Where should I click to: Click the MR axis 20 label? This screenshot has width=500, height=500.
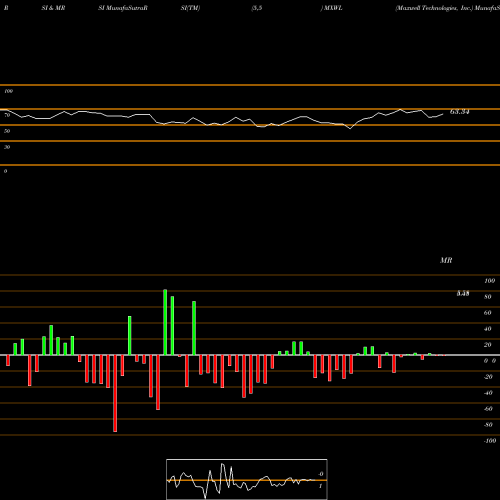(488, 345)
